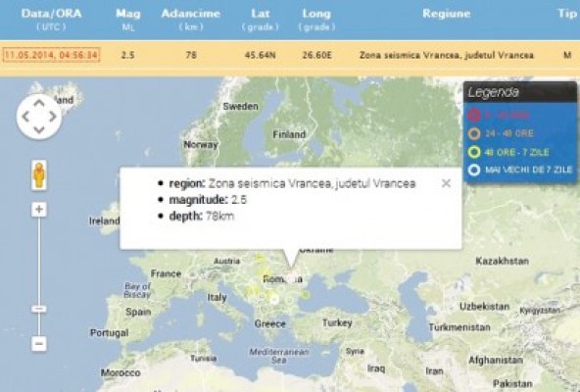This screenshot has width=580, height=392.
Task: Zoom in with the plus button
Action: [39, 210]
